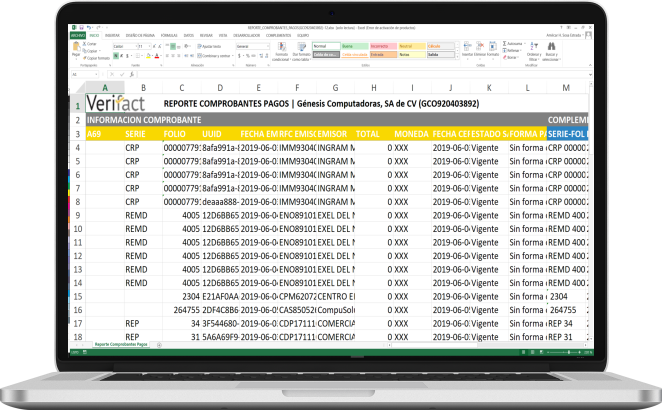Open the user account Amilcar dropdown
Screen dimensions: 662x410
click(x=566, y=35)
